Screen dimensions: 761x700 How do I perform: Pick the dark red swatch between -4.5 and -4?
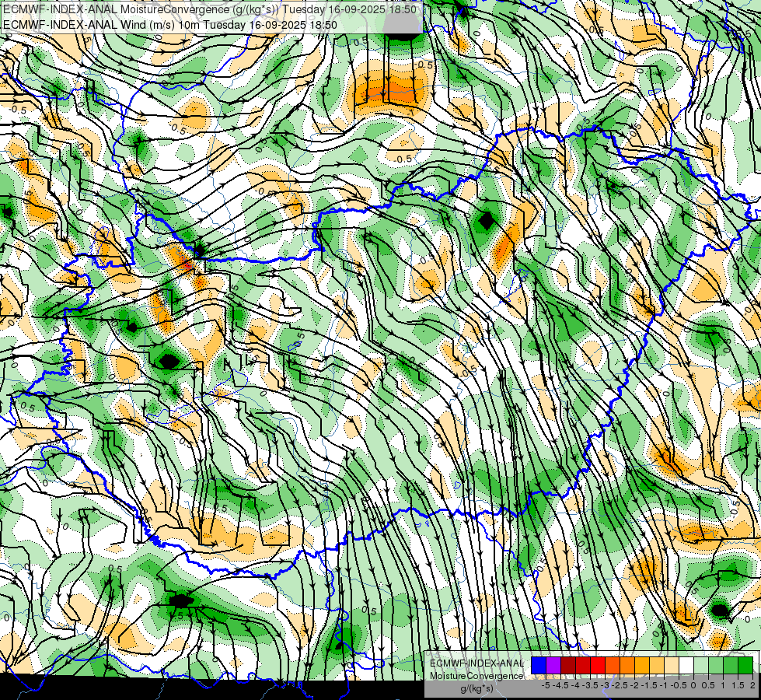point(568,665)
